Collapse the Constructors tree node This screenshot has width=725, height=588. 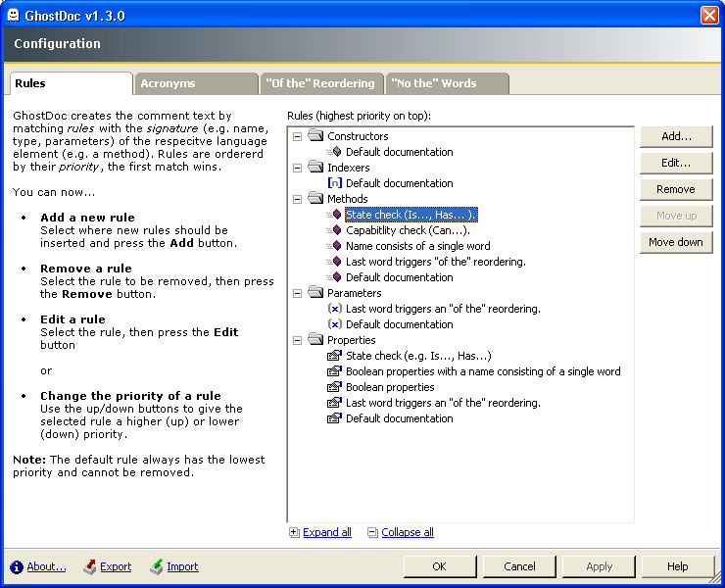tap(297, 136)
